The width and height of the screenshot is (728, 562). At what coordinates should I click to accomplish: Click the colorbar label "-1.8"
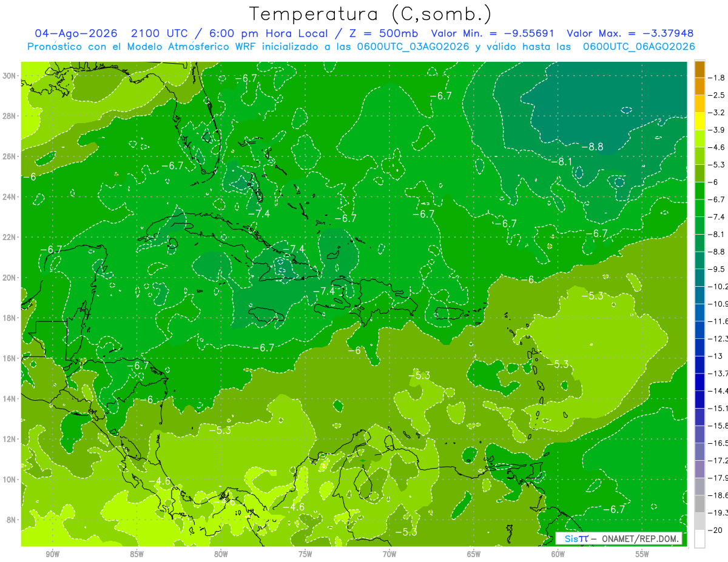click(718, 78)
